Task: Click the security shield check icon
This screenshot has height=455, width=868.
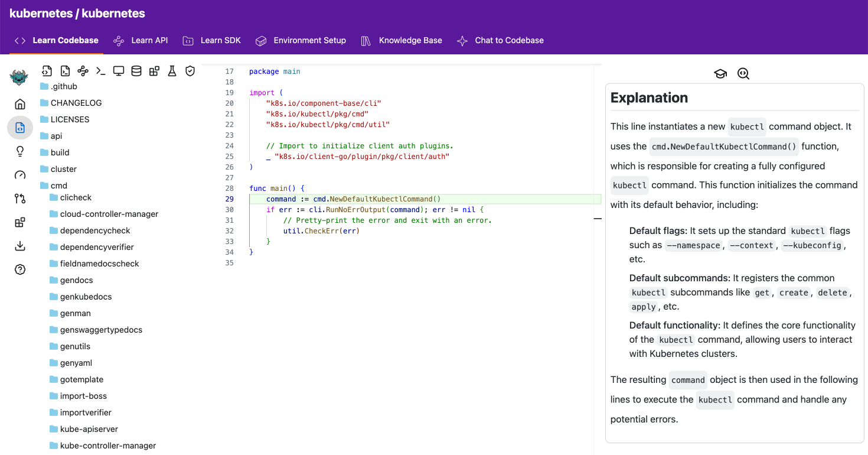Action: coord(190,71)
